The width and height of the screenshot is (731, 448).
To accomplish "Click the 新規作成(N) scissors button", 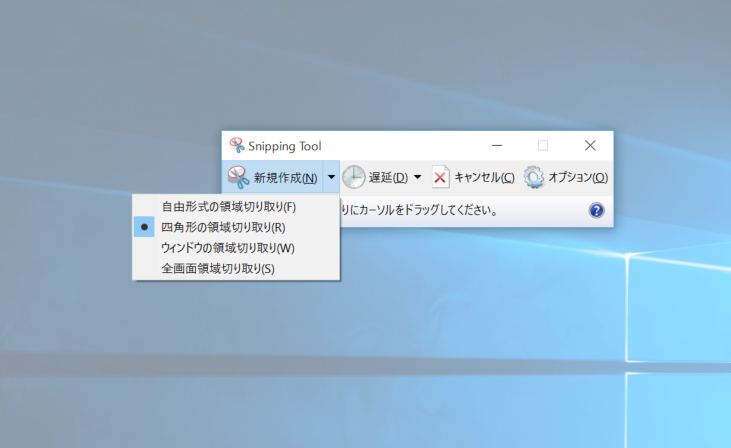I will point(272,177).
